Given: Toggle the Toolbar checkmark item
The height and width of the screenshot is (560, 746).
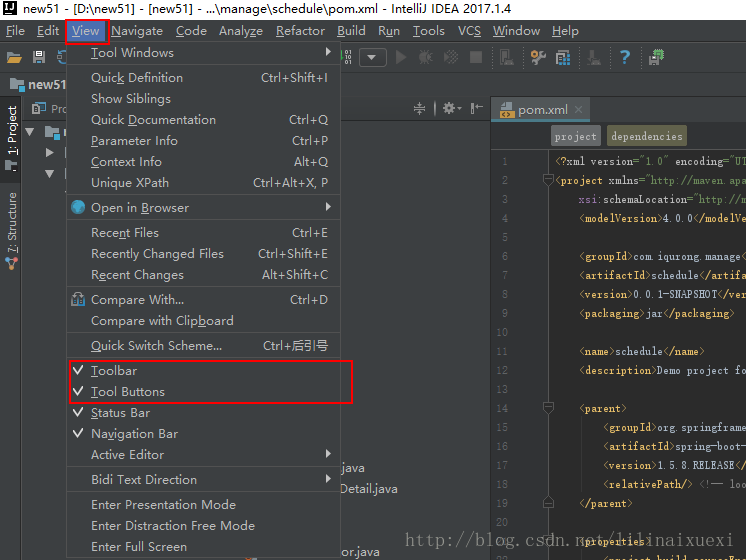Looking at the screenshot, I should click(x=204, y=371).
